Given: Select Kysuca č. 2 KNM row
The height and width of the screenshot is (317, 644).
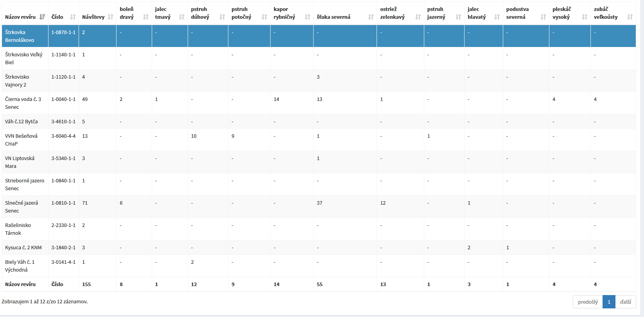Looking at the screenshot, I should (319, 247).
